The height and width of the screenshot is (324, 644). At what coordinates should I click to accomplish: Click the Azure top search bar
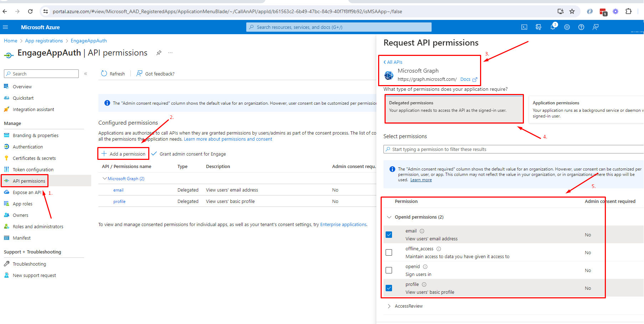click(x=339, y=27)
